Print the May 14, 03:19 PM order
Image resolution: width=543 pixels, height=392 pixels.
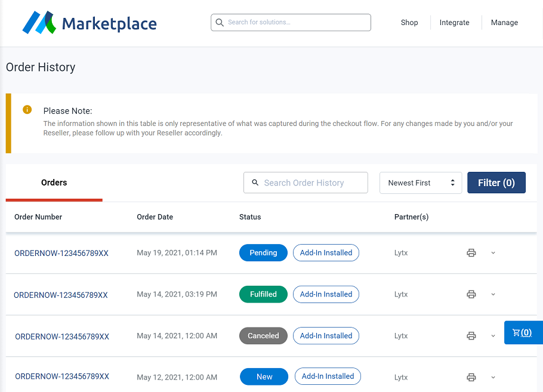(471, 294)
